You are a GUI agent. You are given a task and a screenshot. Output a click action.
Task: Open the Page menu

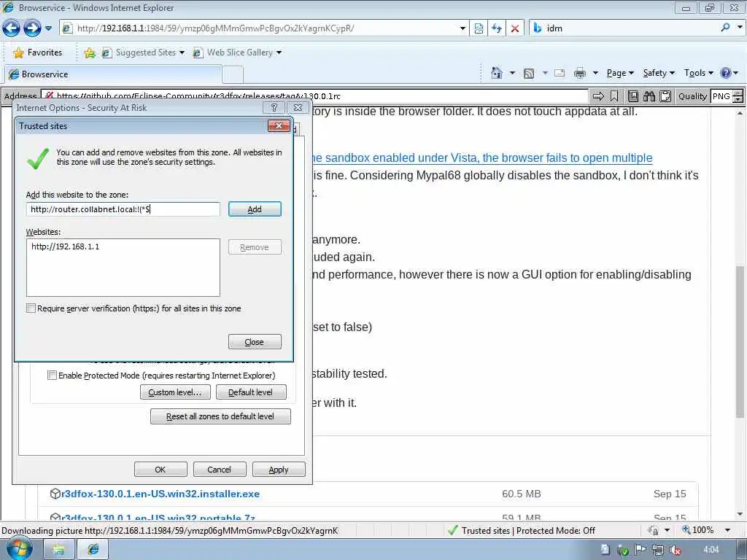tap(620, 73)
